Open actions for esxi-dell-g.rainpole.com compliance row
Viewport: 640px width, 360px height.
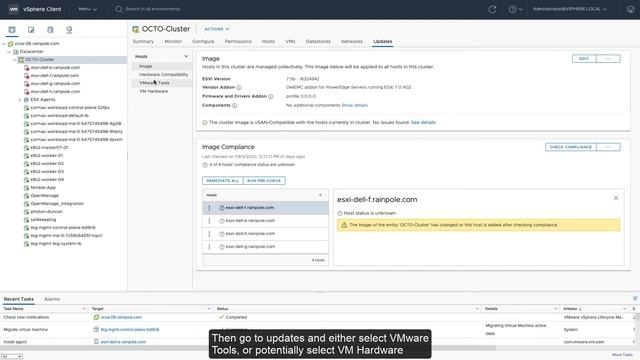(x=209, y=247)
